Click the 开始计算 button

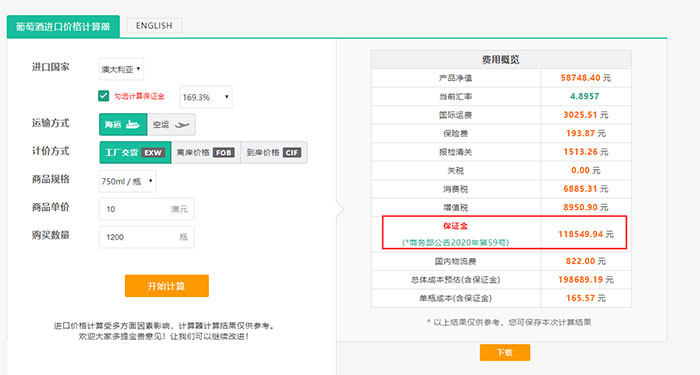pyautogui.click(x=167, y=286)
